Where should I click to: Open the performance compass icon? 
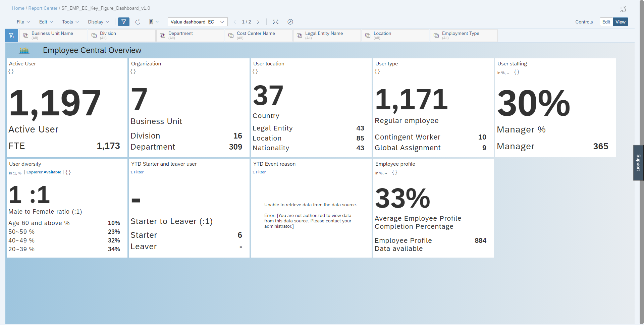pyautogui.click(x=290, y=22)
